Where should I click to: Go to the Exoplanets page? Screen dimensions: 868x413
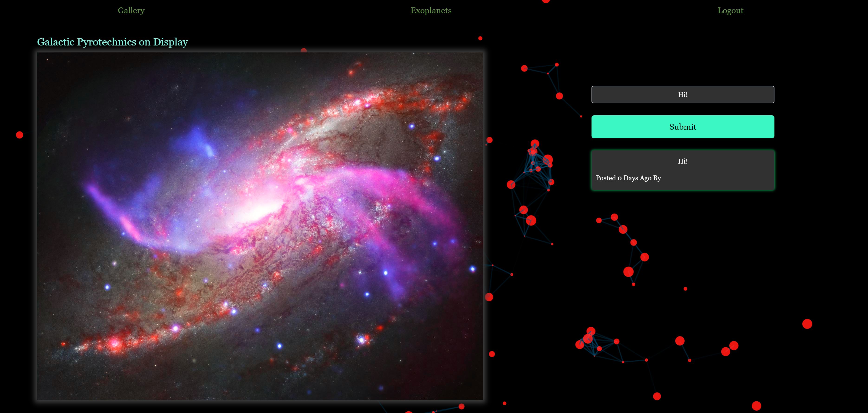tap(431, 10)
